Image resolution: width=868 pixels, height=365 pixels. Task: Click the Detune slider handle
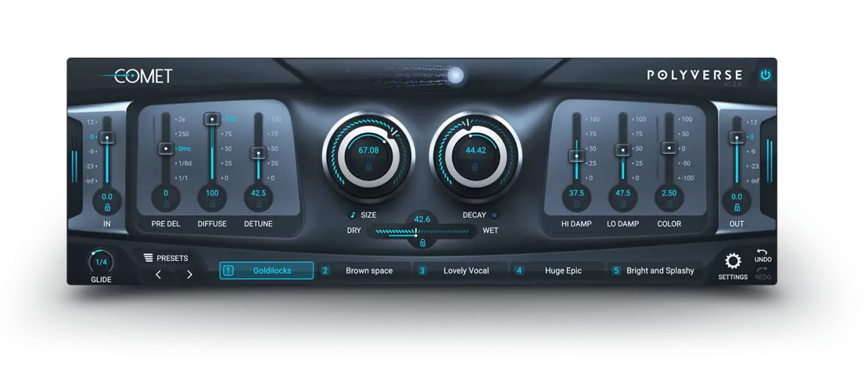click(258, 153)
